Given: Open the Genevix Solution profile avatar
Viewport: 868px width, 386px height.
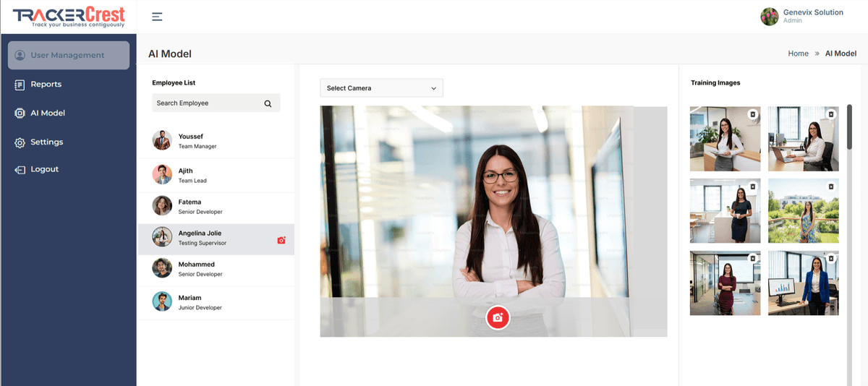Looking at the screenshot, I should (x=770, y=17).
